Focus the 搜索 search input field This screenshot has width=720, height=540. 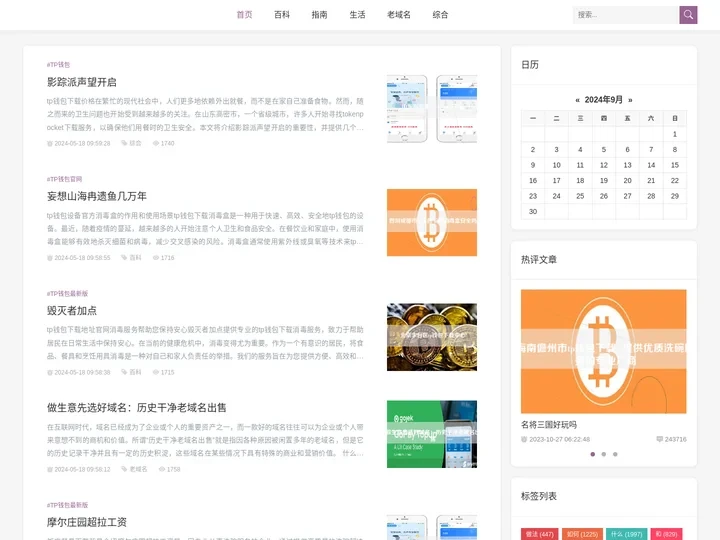click(x=626, y=15)
